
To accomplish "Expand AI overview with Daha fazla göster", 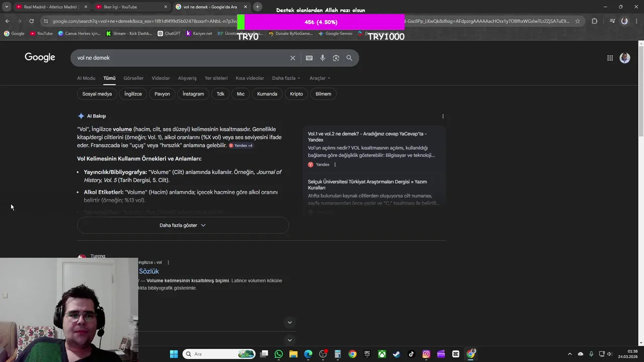I will point(183,225).
